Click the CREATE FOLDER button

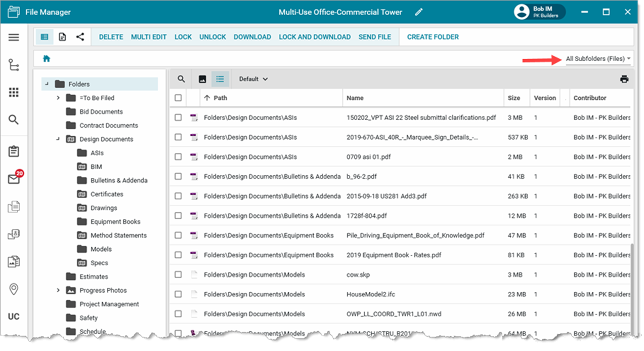433,37
